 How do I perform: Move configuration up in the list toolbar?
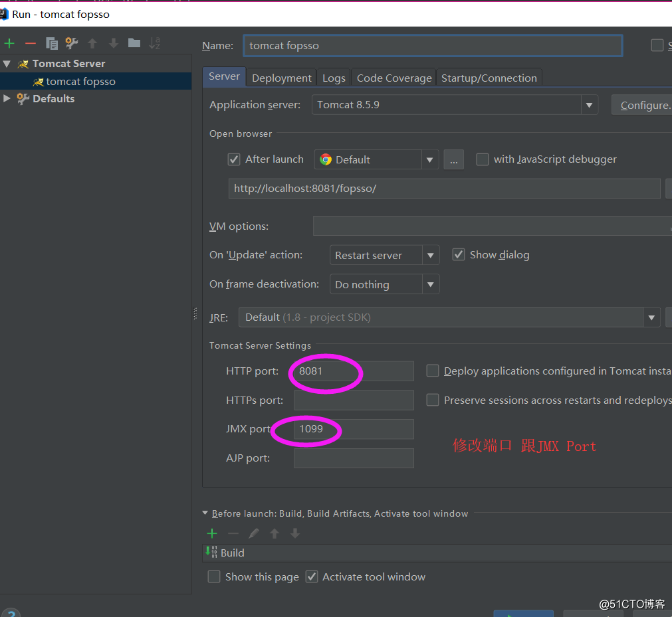point(92,43)
